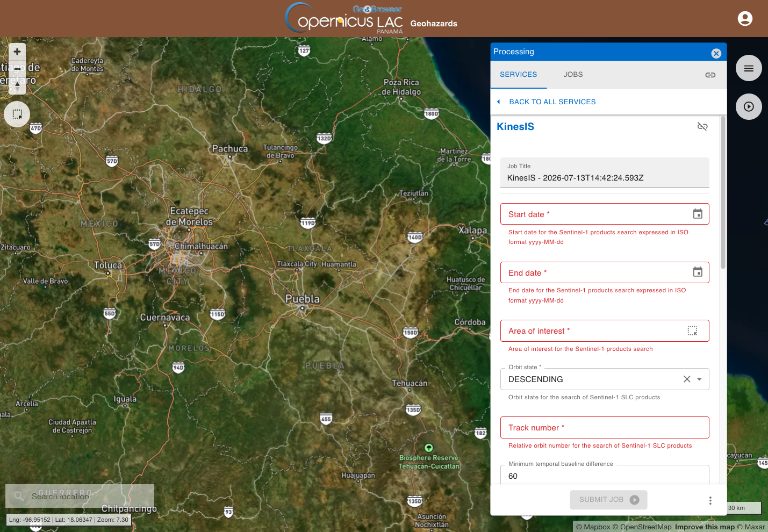The height and width of the screenshot is (532, 768).
Task: Expand the Orbit state dropdown arrow
Action: pyautogui.click(x=699, y=379)
